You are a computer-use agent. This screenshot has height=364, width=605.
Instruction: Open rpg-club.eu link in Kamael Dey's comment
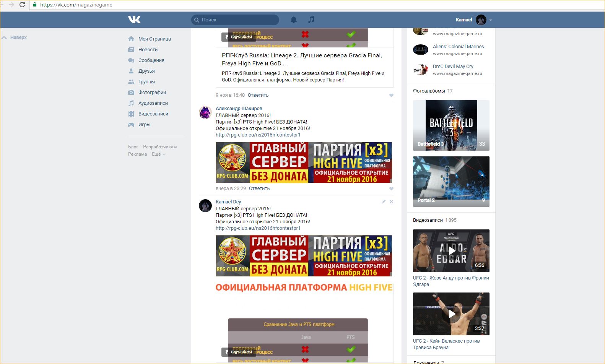click(x=258, y=228)
